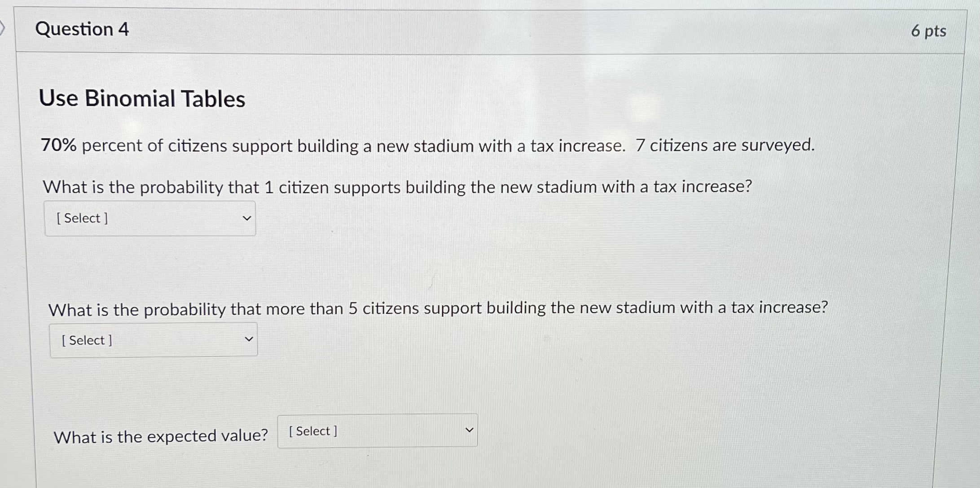
Task: Open the [Select] dropdown for more than 5 citizens
Action: click(x=154, y=340)
